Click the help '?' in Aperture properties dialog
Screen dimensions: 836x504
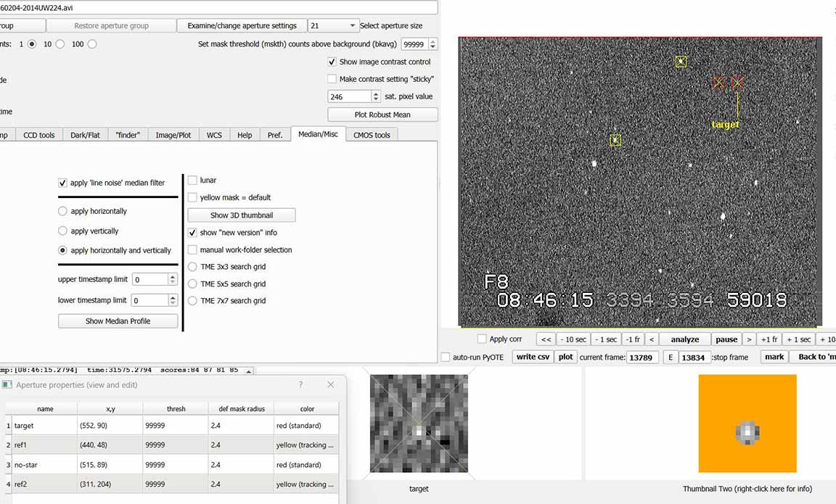coord(301,385)
